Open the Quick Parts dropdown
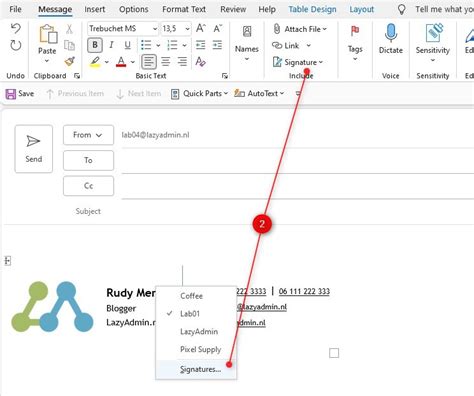Image resolution: width=474 pixels, height=396 pixels. point(199,94)
